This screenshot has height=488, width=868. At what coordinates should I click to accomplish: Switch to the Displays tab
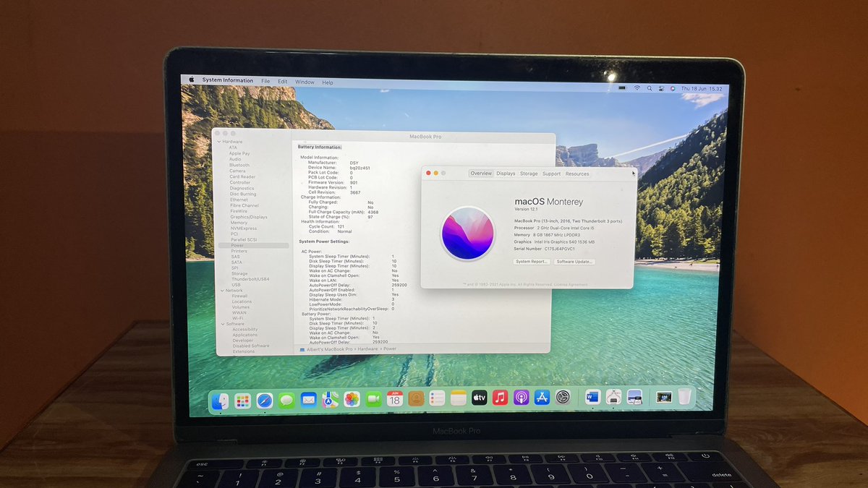point(506,174)
